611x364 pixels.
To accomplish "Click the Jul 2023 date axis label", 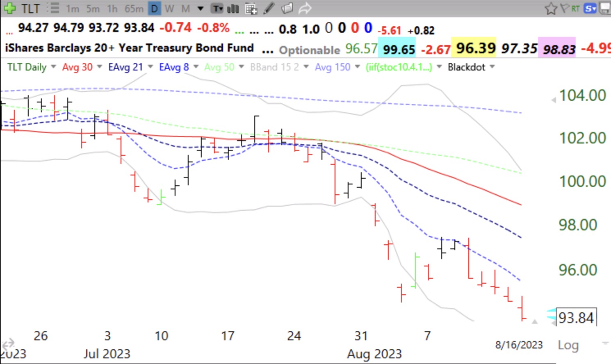I will (107, 354).
